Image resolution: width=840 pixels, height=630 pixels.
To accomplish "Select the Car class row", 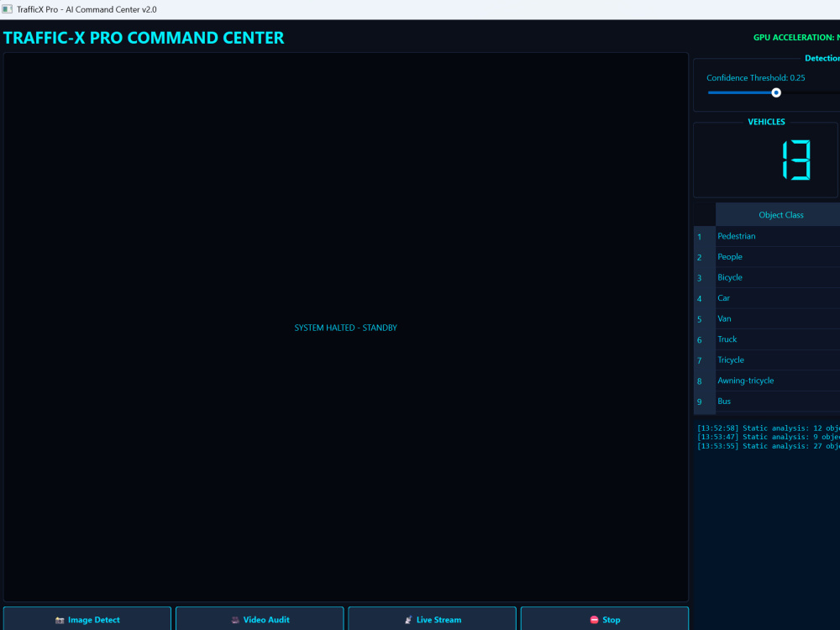I will tap(778, 298).
